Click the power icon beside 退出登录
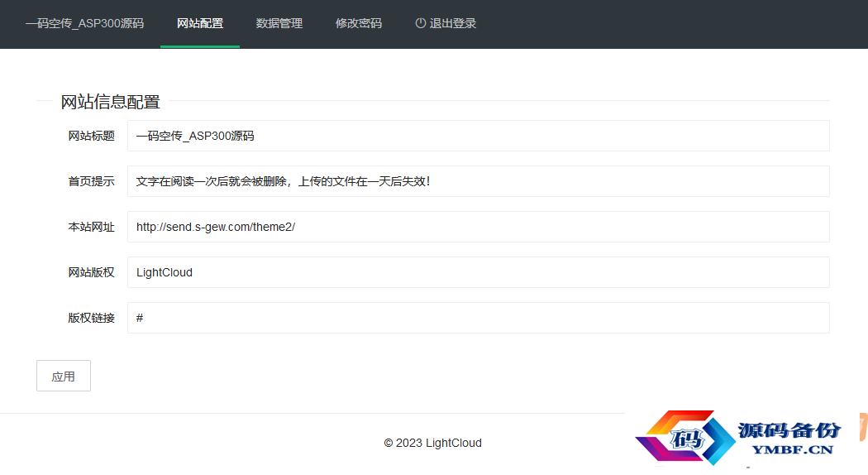The height and width of the screenshot is (475, 868). [x=421, y=23]
